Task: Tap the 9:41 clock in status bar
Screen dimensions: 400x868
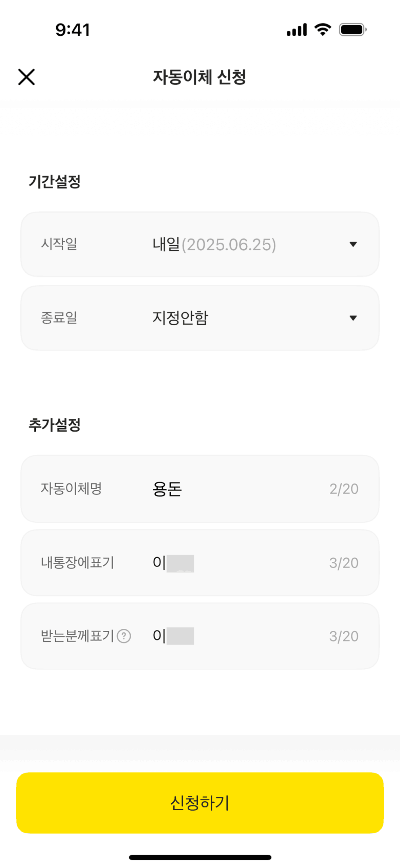Action: (x=73, y=30)
